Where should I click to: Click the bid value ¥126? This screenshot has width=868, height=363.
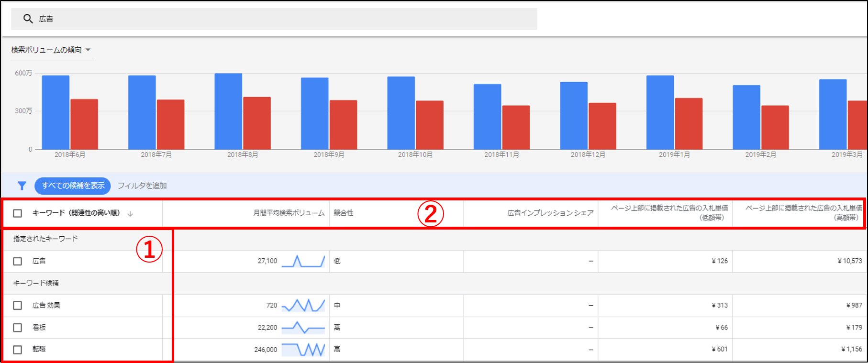(x=720, y=261)
